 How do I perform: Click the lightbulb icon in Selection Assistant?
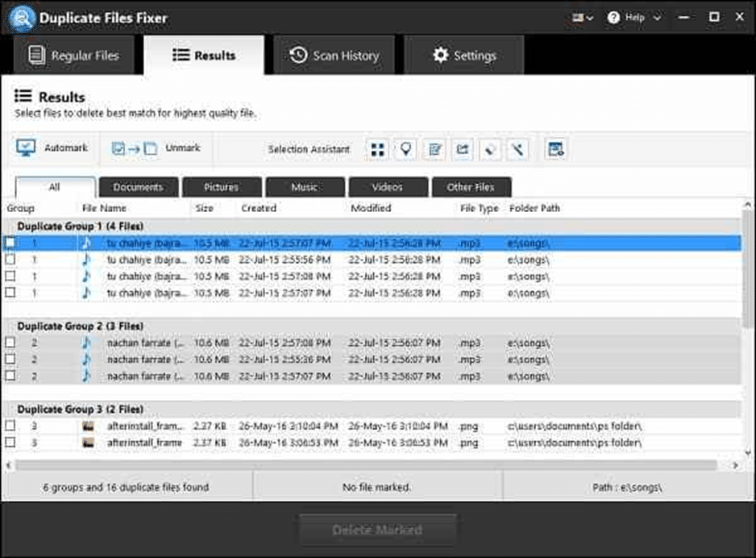click(406, 149)
